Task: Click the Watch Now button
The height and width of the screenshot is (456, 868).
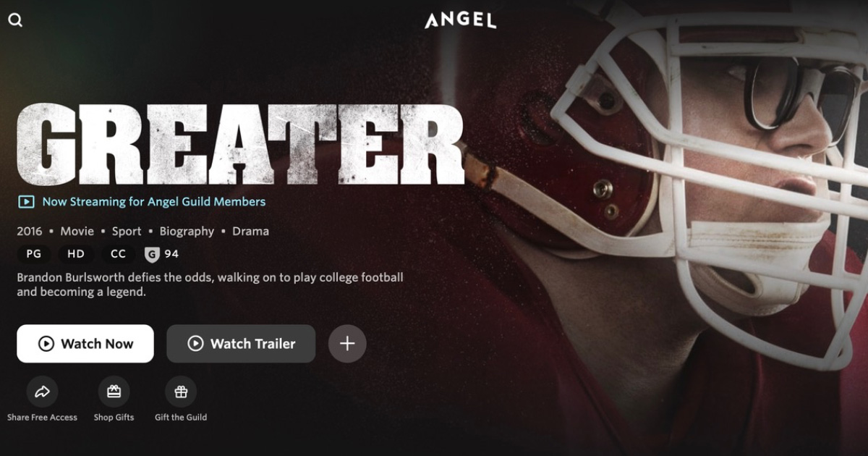Action: (85, 344)
